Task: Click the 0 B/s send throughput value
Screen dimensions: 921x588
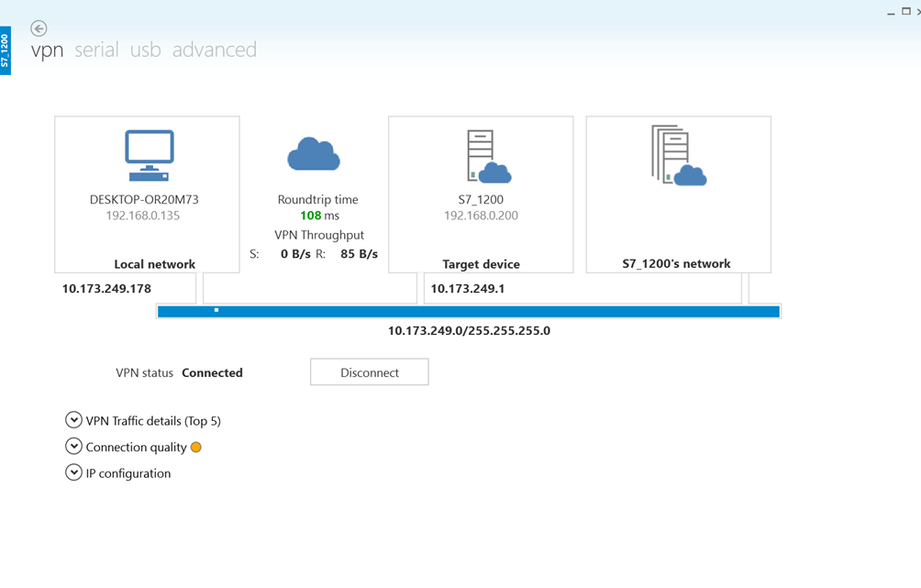Action: pos(295,254)
